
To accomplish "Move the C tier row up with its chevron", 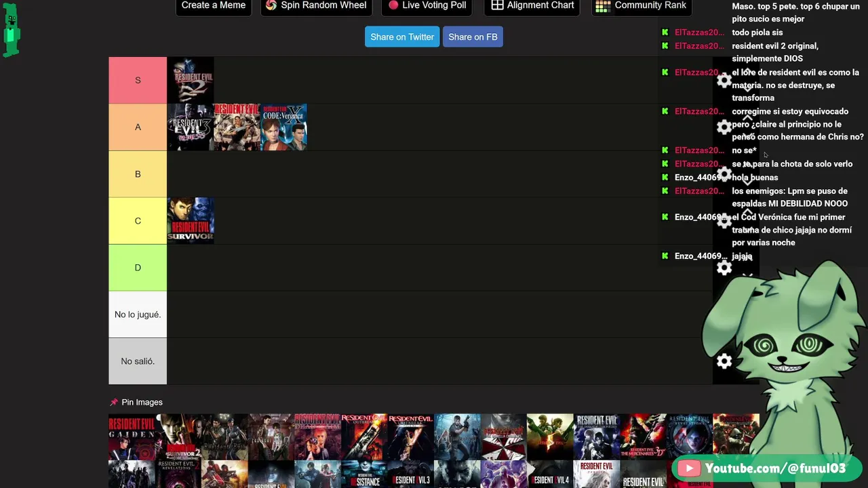I will [747, 211].
